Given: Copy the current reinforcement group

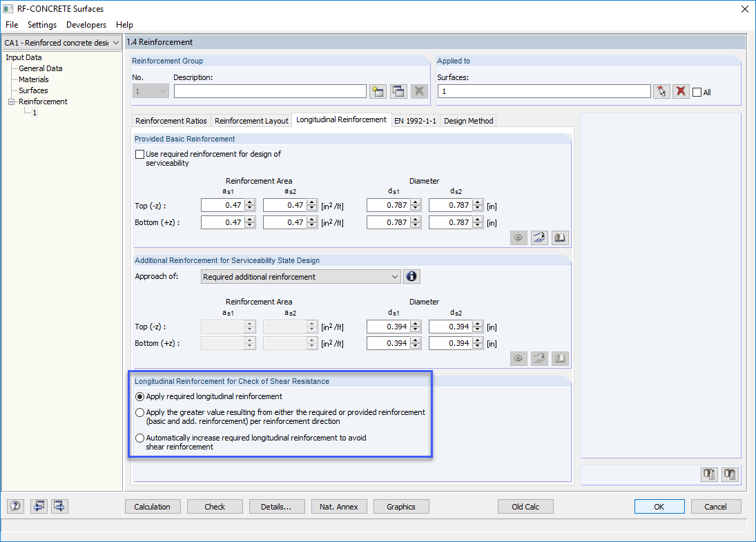Looking at the screenshot, I should click(398, 90).
